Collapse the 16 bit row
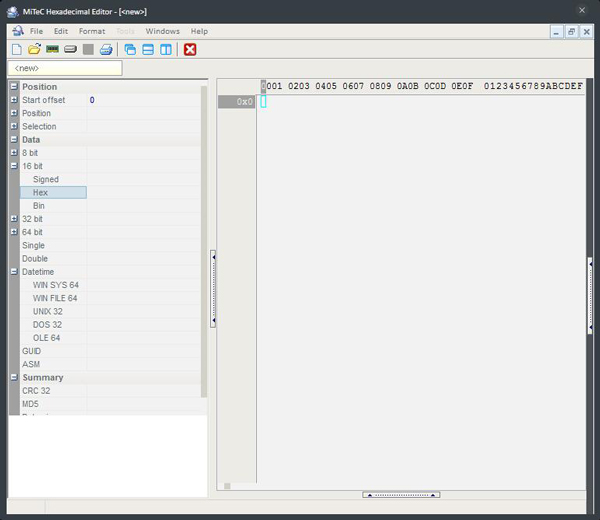Viewport: 600px width, 520px height. pyautogui.click(x=14, y=166)
